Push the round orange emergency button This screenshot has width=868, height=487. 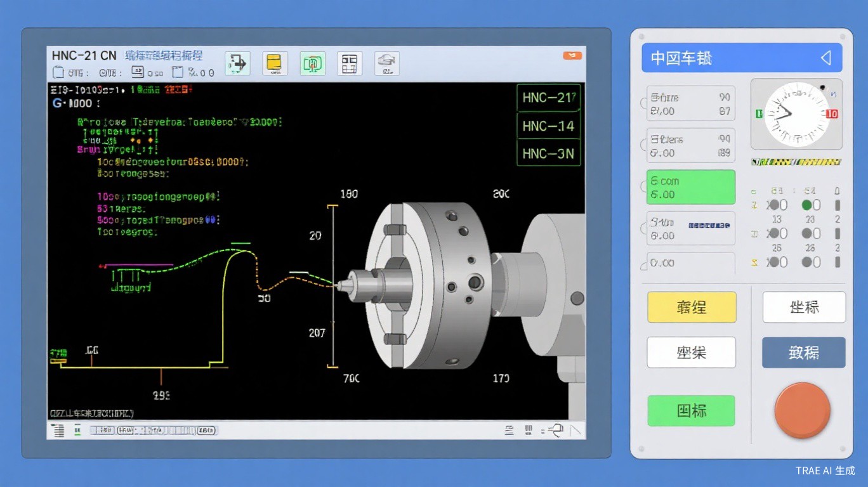803,410
